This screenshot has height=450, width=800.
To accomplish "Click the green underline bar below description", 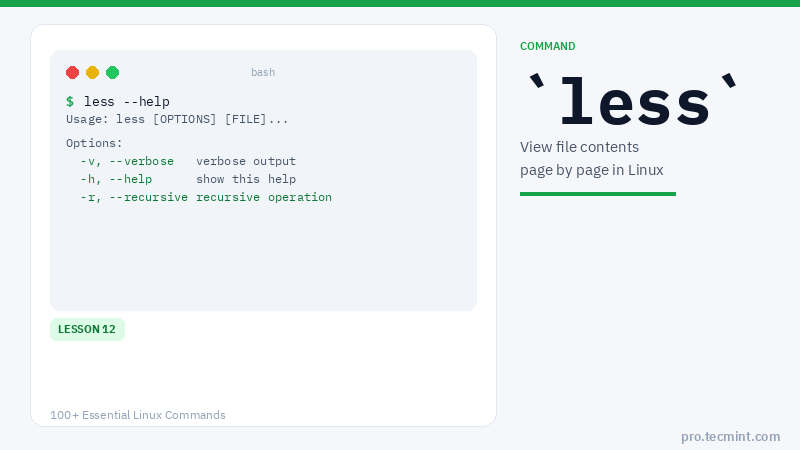I will click(598, 194).
